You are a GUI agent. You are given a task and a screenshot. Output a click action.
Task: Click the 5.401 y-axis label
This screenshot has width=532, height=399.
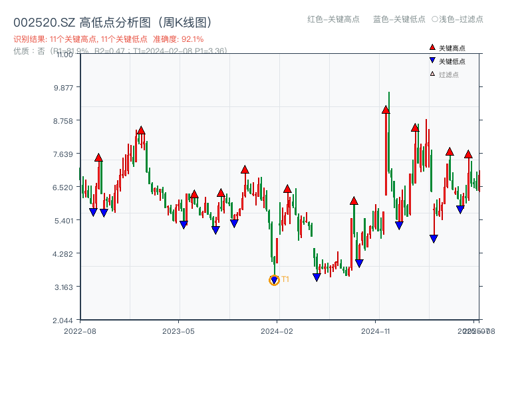63,221
